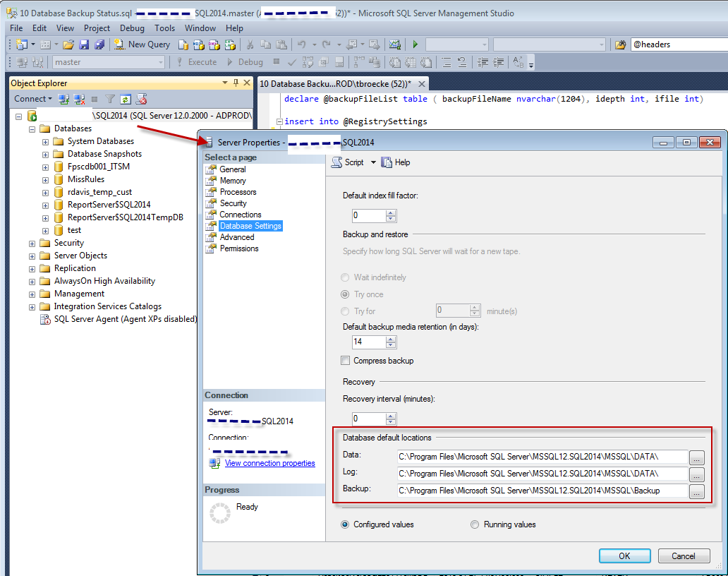Browse for Backup default location
The height and width of the screenshot is (576, 728).
coord(696,491)
